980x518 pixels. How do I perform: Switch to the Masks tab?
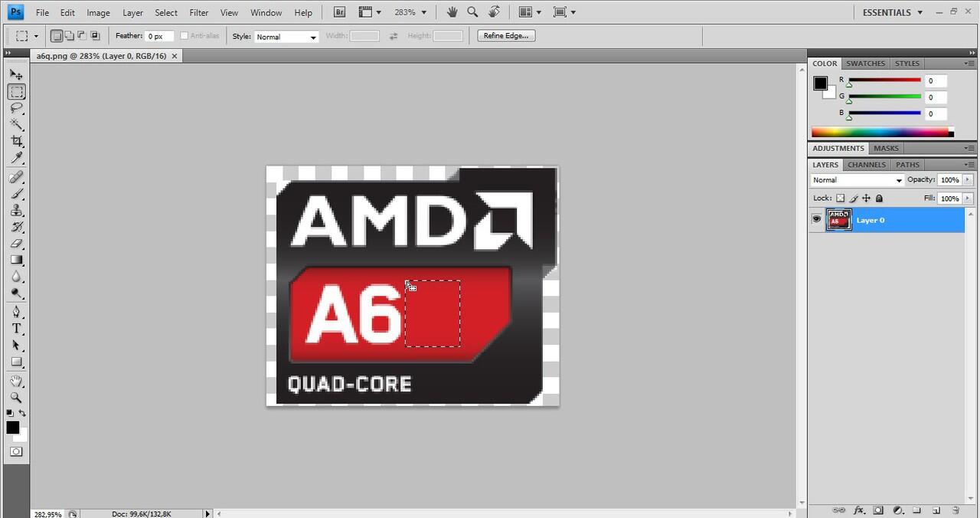pos(886,149)
